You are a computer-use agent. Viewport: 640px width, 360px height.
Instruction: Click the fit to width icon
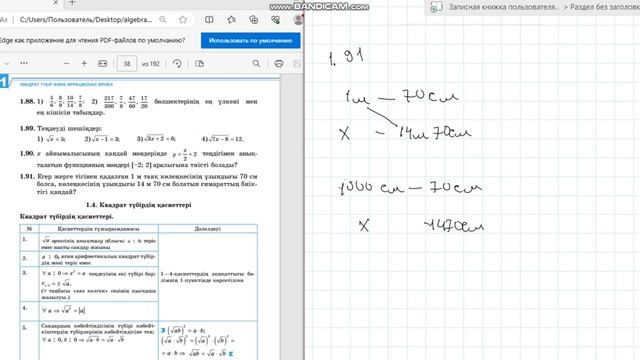103,64
